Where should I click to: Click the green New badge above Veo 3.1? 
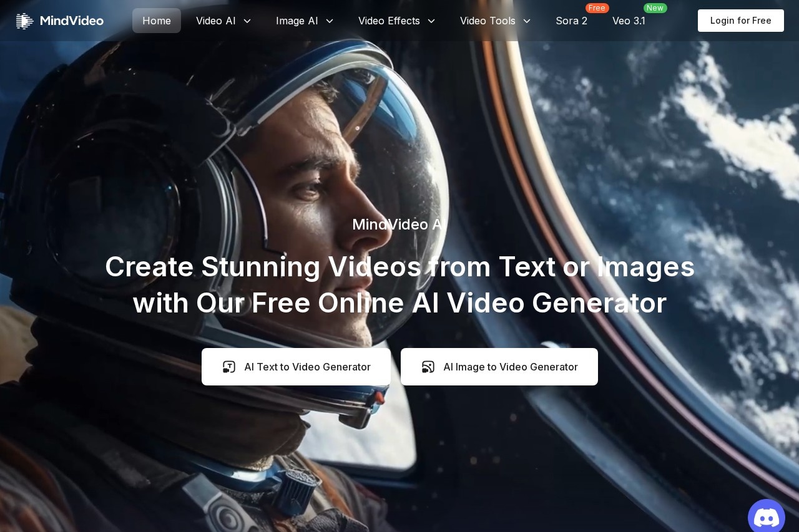(655, 8)
